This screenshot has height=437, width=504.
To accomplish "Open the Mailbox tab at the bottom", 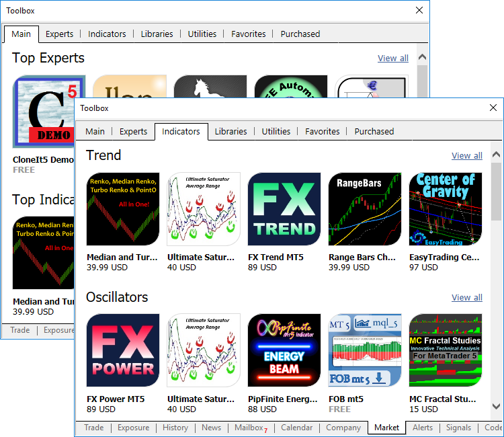I will 250,428.
